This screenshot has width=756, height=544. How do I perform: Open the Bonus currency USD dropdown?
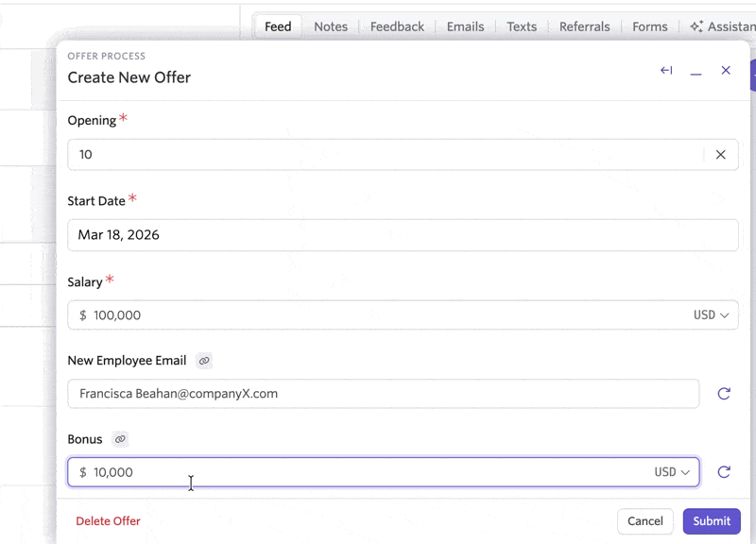[672, 472]
